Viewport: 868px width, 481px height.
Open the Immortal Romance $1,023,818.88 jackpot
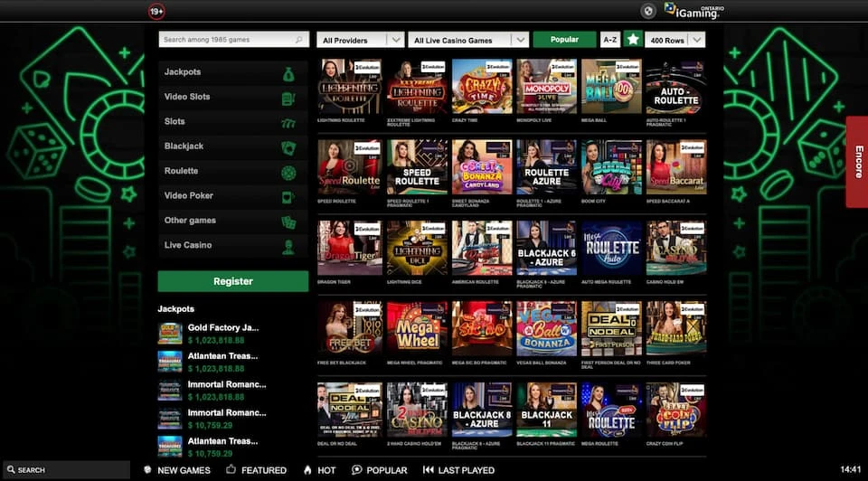[x=213, y=391]
